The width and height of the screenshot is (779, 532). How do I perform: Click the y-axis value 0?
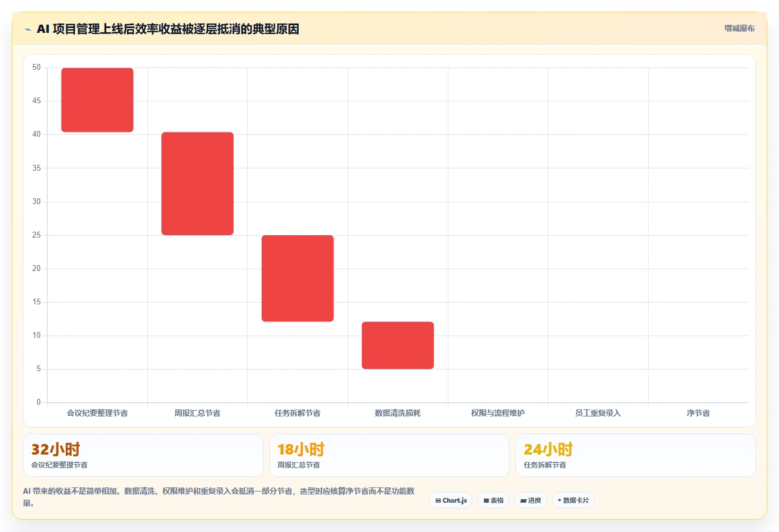pyautogui.click(x=39, y=402)
